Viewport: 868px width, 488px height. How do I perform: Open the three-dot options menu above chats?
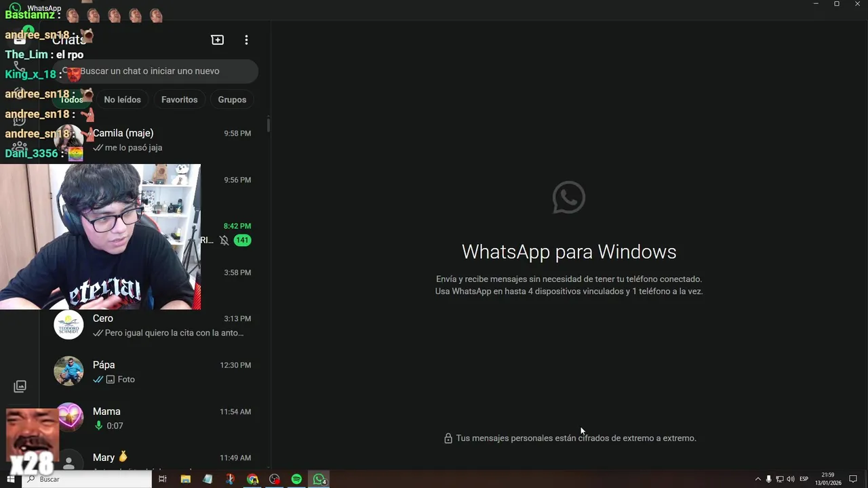(x=246, y=40)
